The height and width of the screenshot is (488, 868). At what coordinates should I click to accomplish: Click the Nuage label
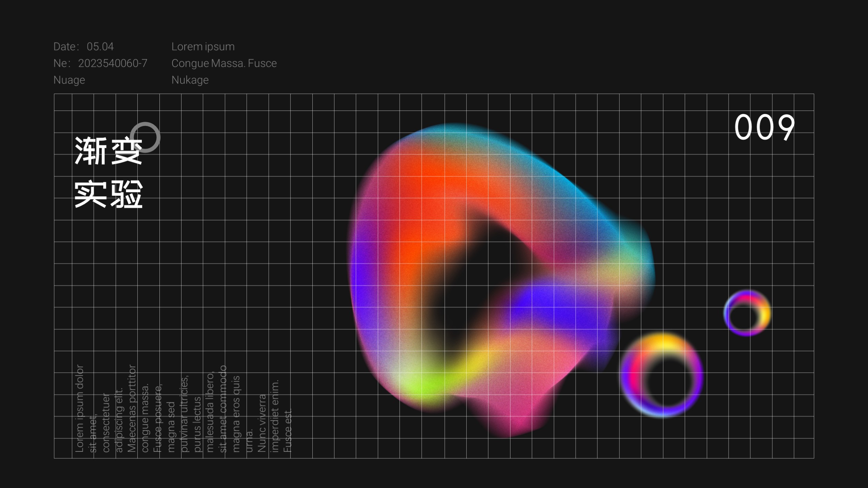click(69, 80)
